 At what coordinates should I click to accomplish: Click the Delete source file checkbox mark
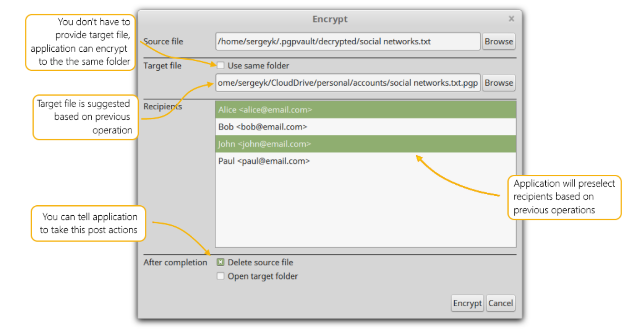[x=221, y=262]
